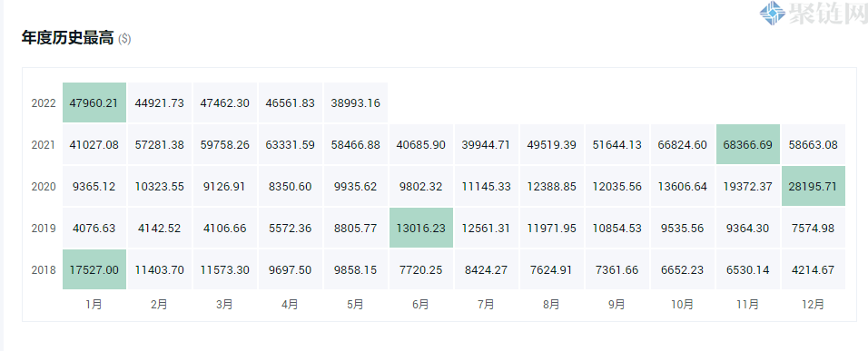
Task: Select the cell showing 11573.30
Action: coord(225,269)
